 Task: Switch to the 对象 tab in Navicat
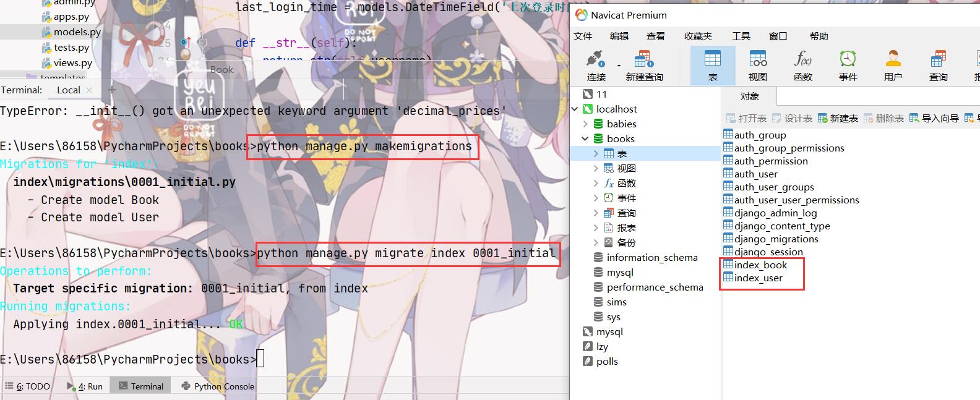[750, 96]
